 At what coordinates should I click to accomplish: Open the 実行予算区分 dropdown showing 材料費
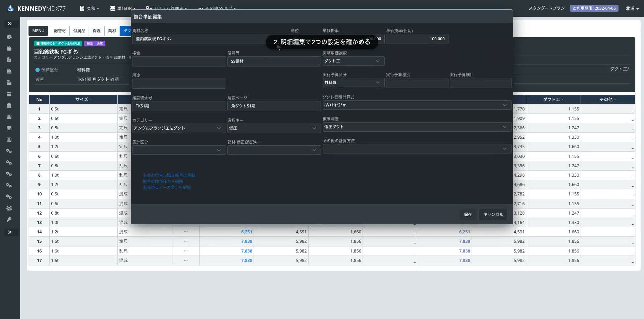[x=353, y=83]
